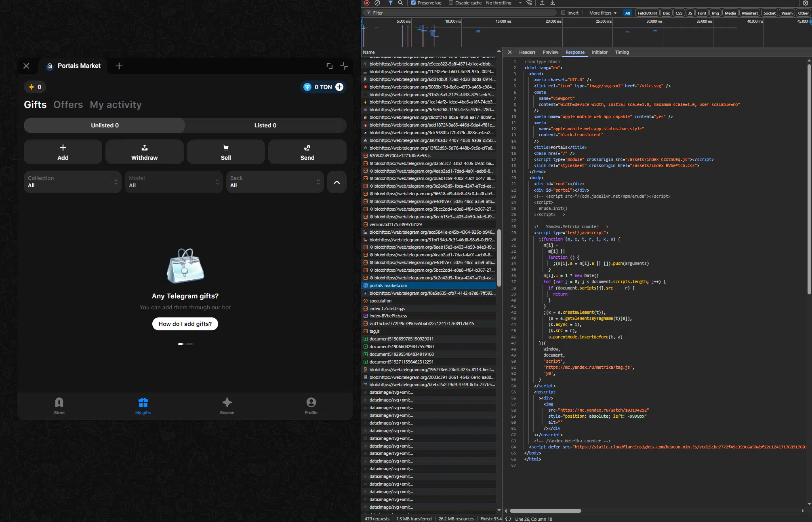812x522 pixels.
Task: Open the network search magnifier
Action: point(401,3)
